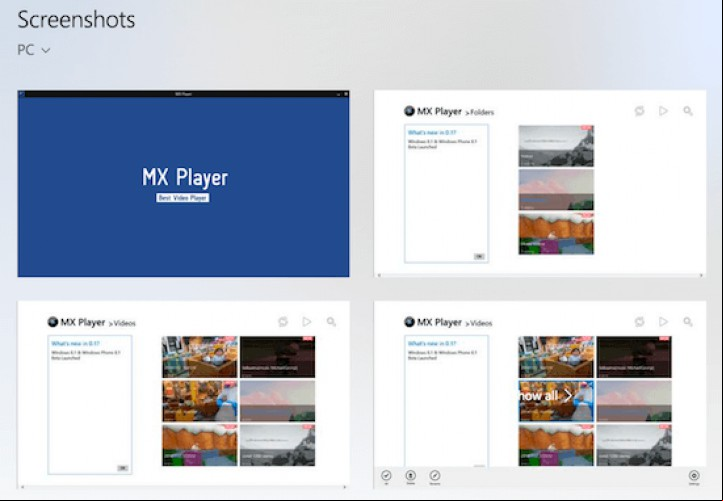The image size is (723, 501).
Task: Open dark video tile in screenshot with app bar
Action: 634,357
